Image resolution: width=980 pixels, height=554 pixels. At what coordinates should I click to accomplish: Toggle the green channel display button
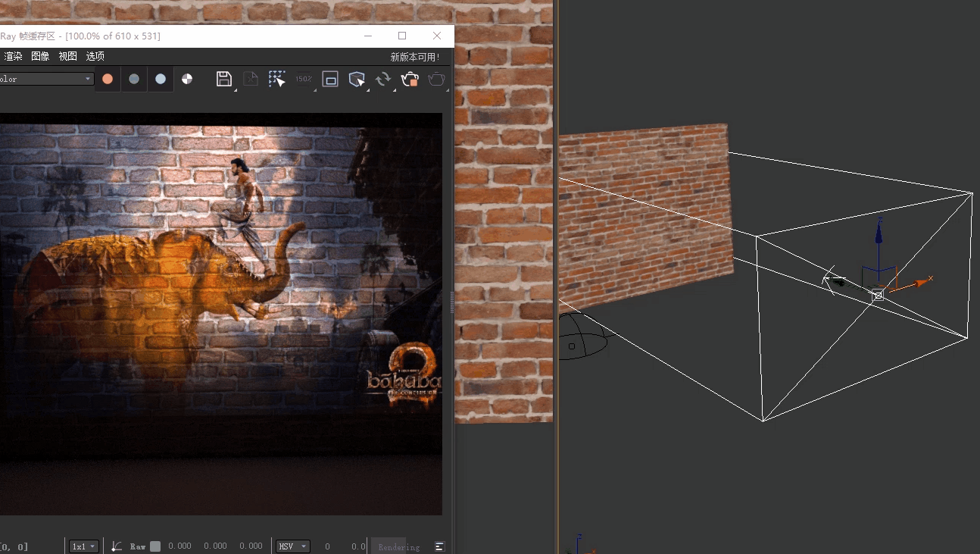tap(134, 79)
